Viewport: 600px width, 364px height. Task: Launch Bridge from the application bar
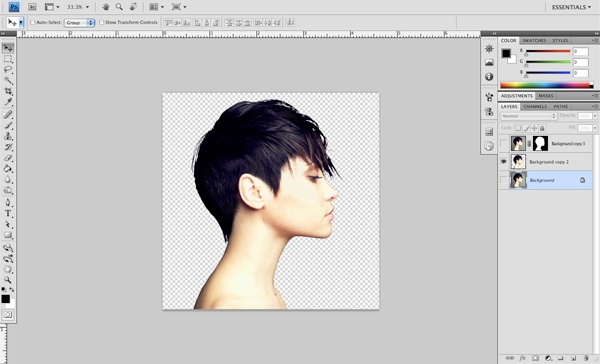[32, 7]
